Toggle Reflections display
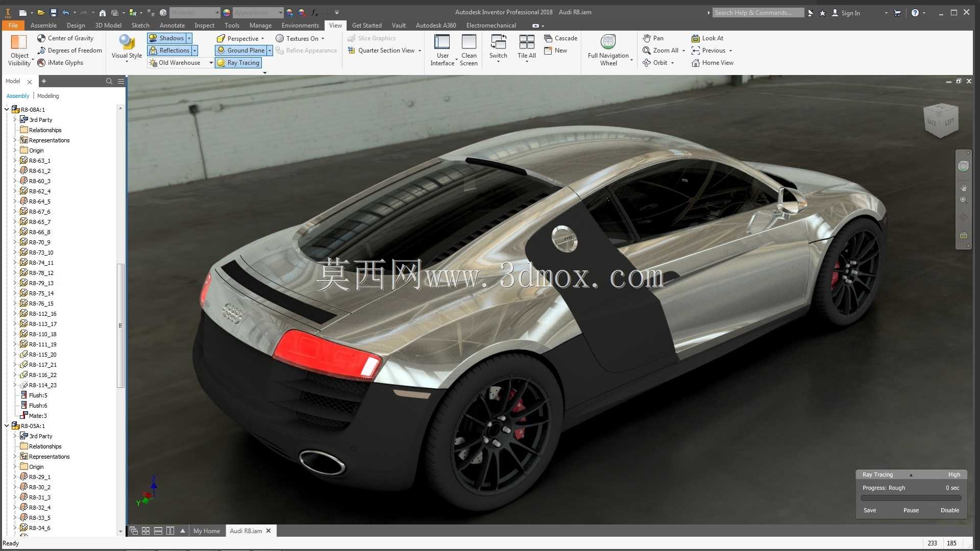980x551 pixels. click(x=169, y=51)
